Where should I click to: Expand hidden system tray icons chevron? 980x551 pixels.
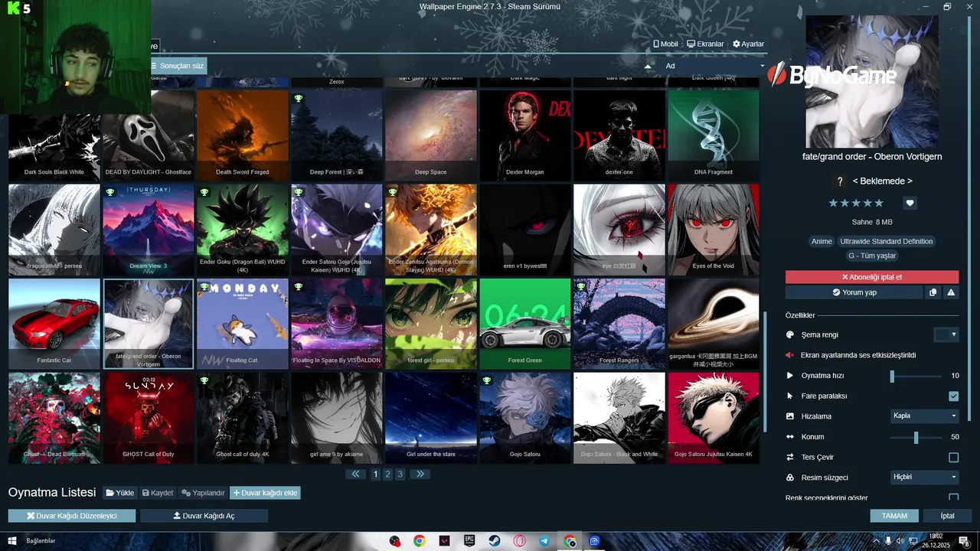(876, 541)
